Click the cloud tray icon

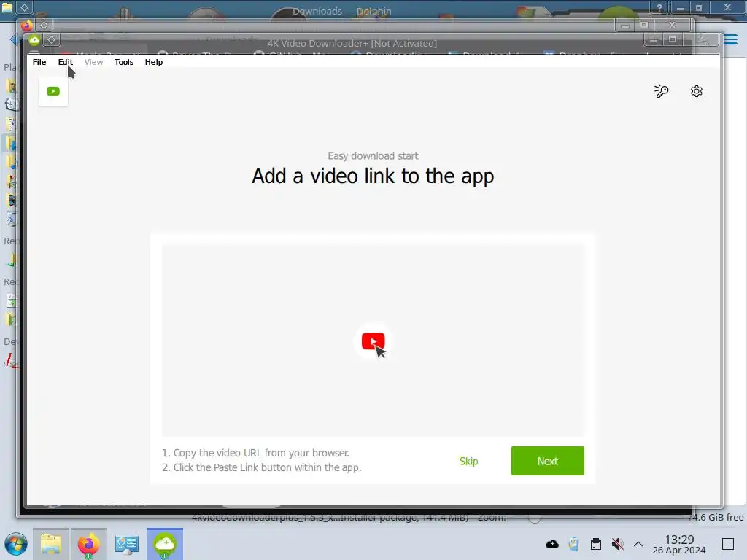point(552,544)
